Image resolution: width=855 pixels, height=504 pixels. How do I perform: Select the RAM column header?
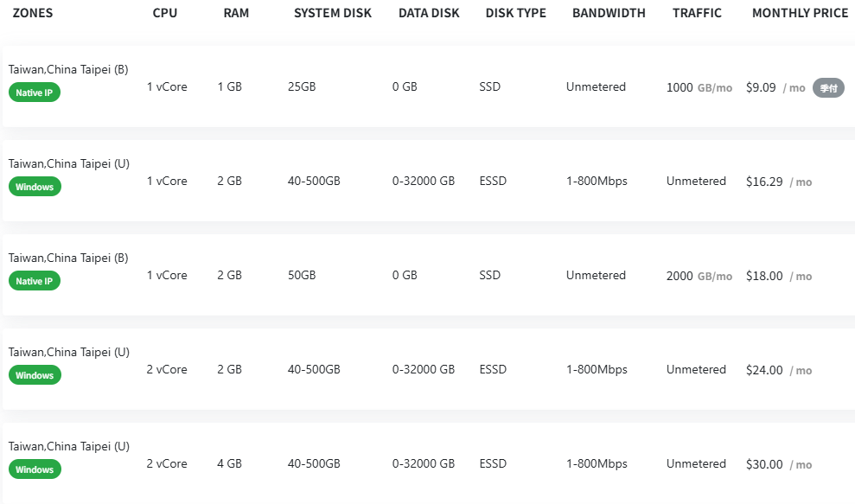pyautogui.click(x=236, y=13)
